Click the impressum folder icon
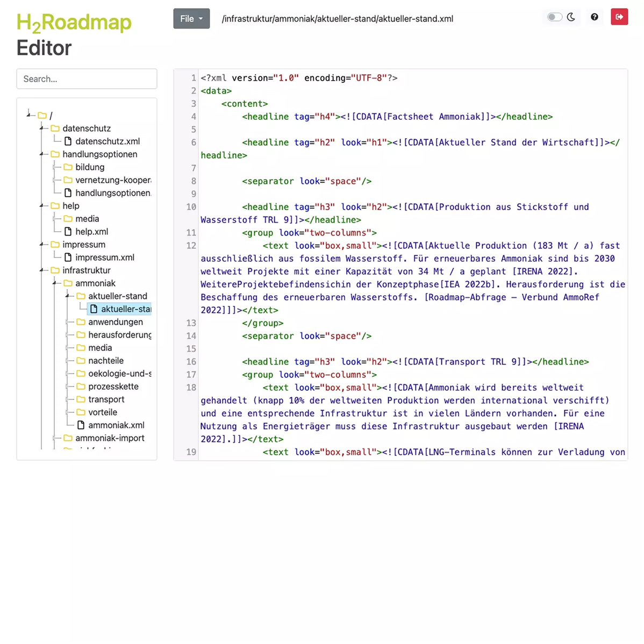Screen dimensions: 644x644 (55, 245)
